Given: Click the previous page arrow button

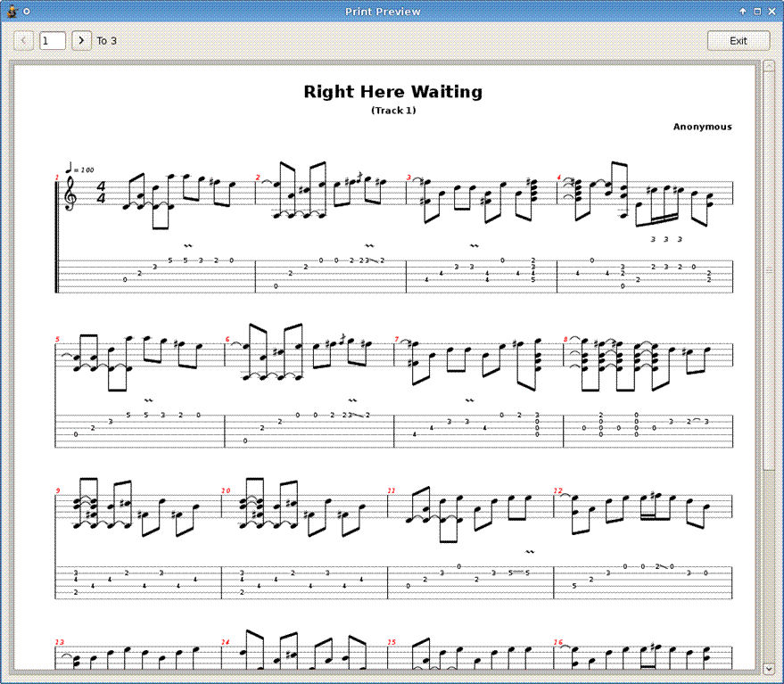Looking at the screenshot, I should point(24,40).
